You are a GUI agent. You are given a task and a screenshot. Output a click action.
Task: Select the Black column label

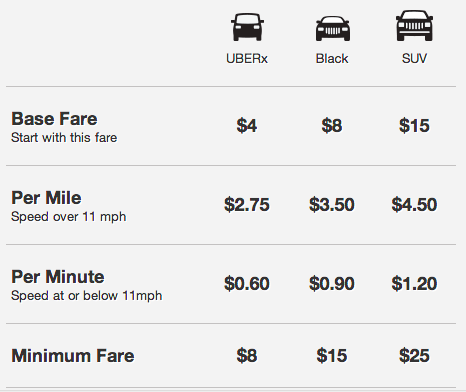[x=332, y=59]
